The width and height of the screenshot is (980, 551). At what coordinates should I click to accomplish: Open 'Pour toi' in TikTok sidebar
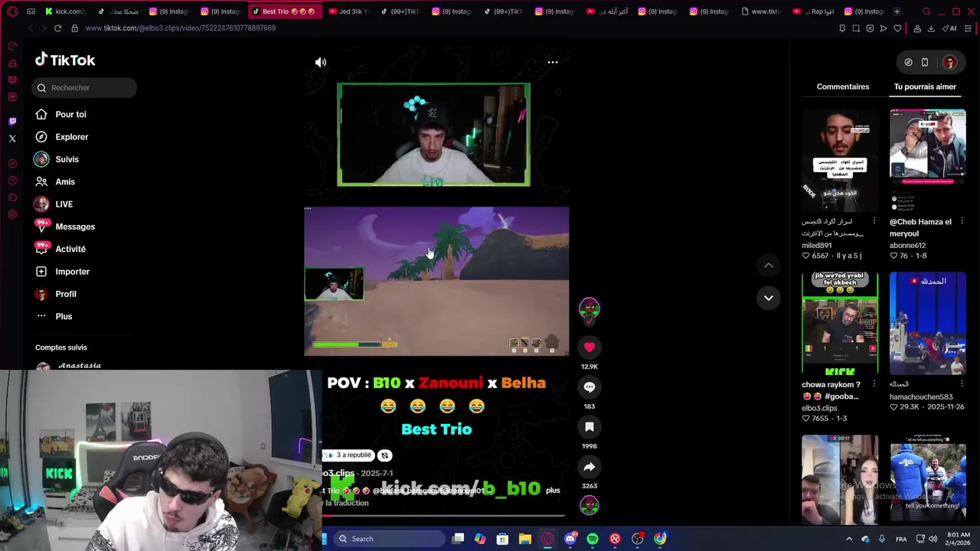coord(61,115)
